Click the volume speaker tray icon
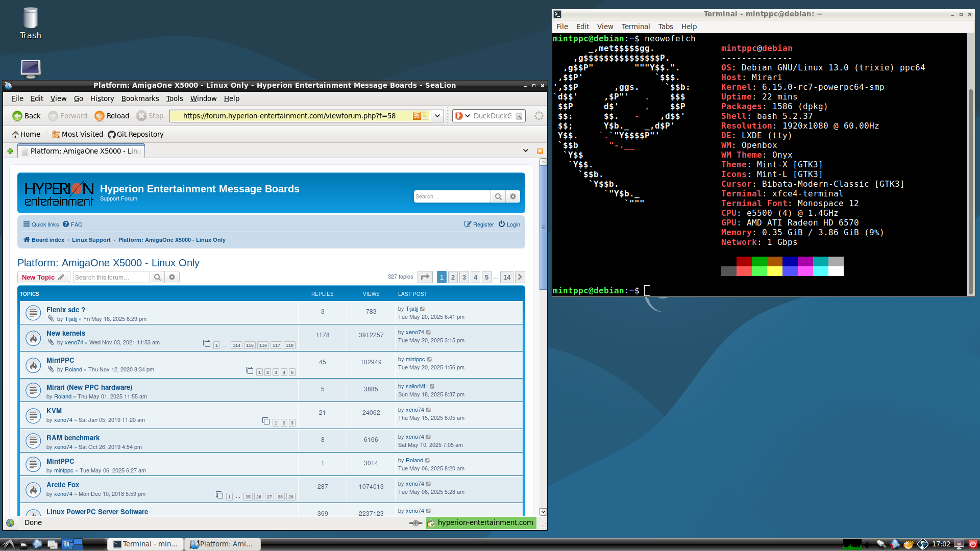 click(867, 544)
